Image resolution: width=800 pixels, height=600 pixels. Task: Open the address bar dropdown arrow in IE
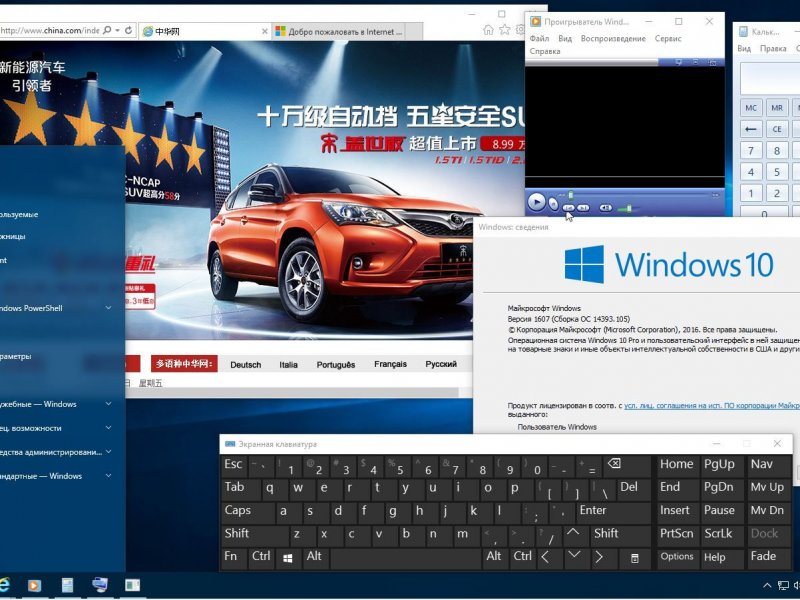coord(117,30)
